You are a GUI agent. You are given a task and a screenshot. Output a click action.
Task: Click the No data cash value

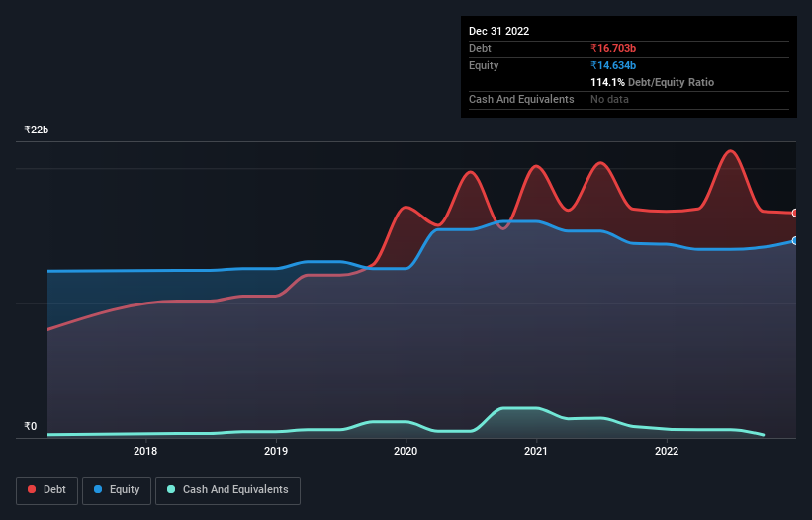coord(609,99)
